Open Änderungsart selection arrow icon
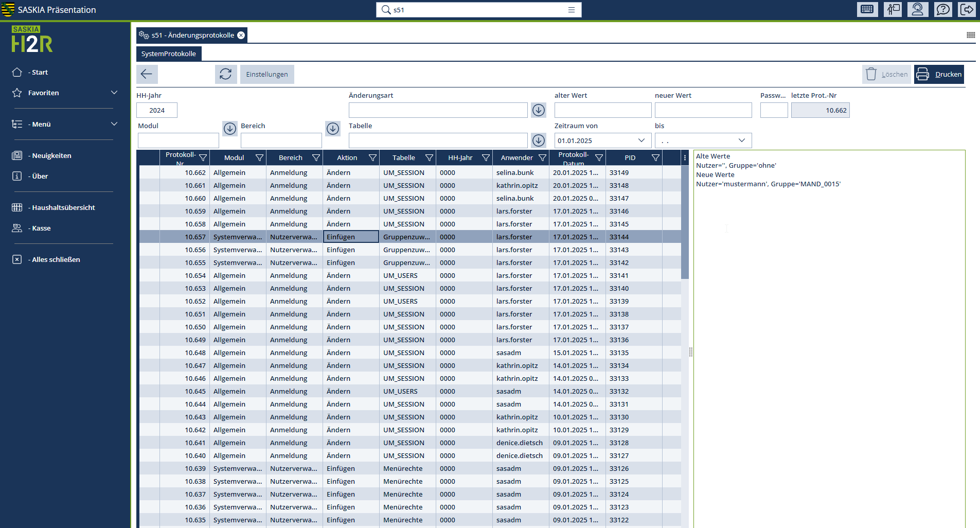This screenshot has width=980, height=528. pos(539,110)
